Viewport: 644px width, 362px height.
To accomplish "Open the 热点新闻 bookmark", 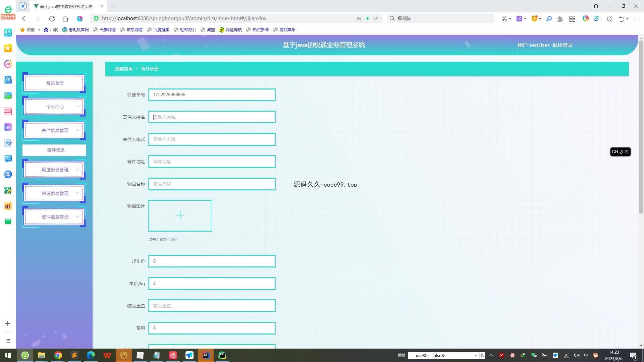I will [x=257, y=30].
